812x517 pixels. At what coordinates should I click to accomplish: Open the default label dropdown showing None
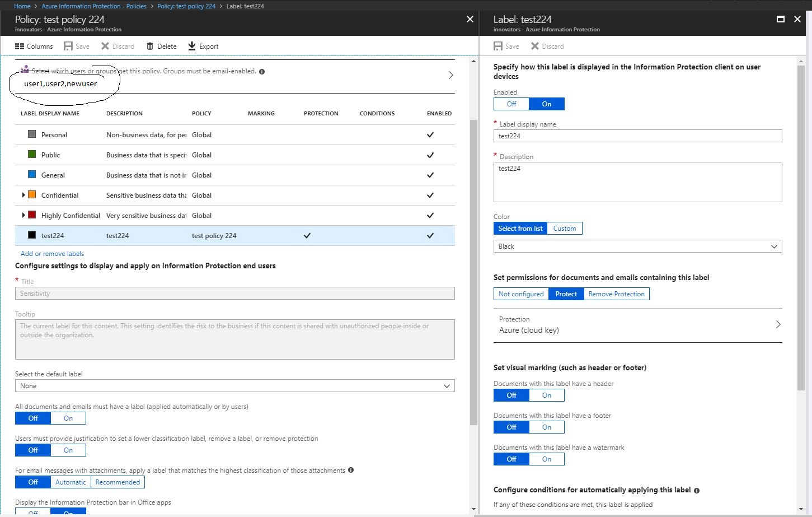click(234, 386)
